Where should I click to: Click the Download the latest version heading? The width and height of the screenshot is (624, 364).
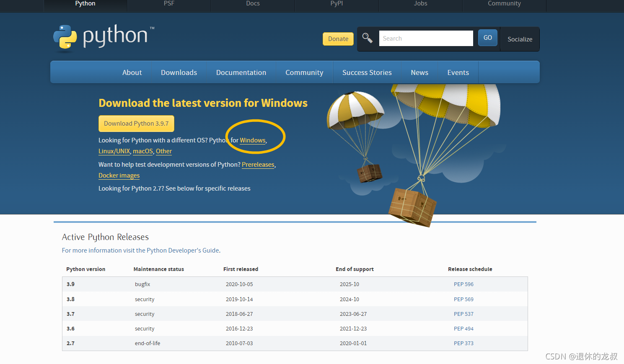[203, 103]
